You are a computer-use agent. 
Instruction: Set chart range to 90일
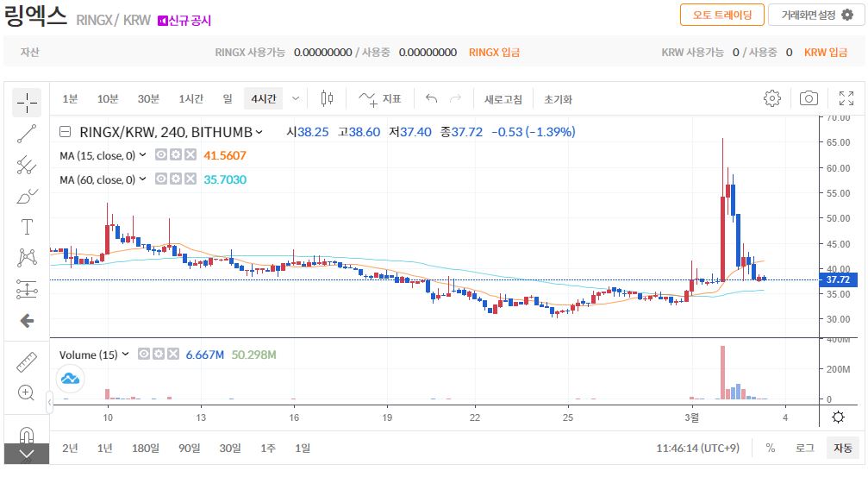(x=189, y=448)
